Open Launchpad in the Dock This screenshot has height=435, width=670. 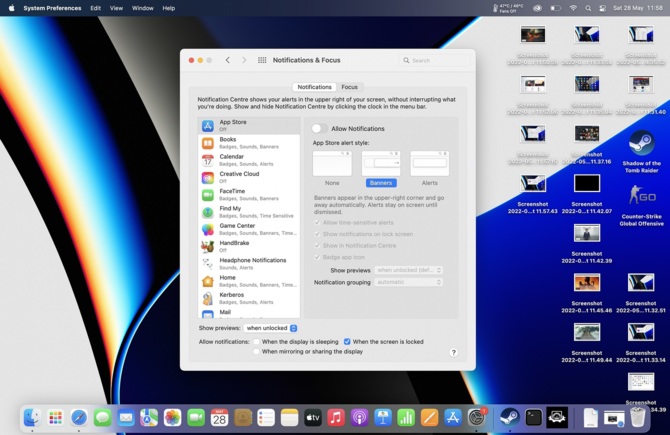(x=56, y=417)
